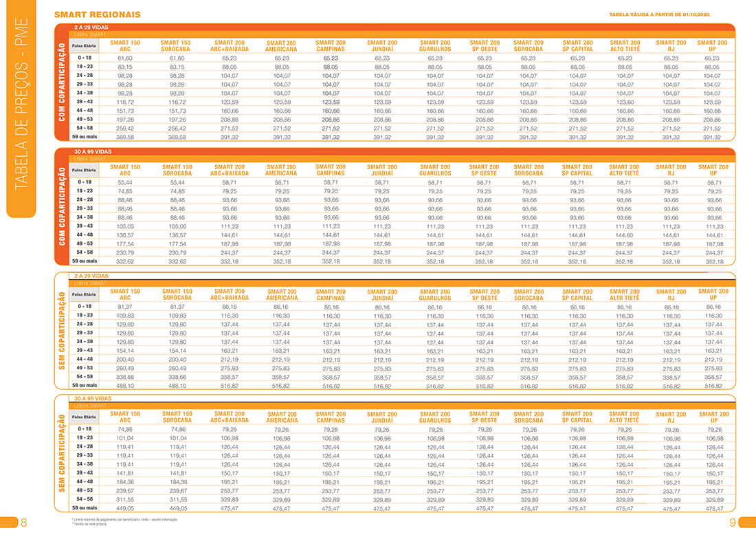This screenshot has width=756, height=535.
Task: Click the SMART REGIONAIS page title
Action: click(98, 14)
